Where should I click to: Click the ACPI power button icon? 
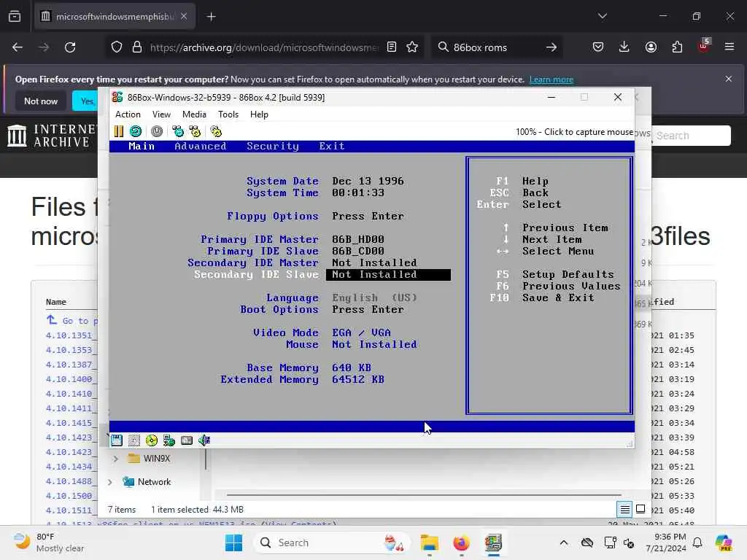click(x=157, y=131)
